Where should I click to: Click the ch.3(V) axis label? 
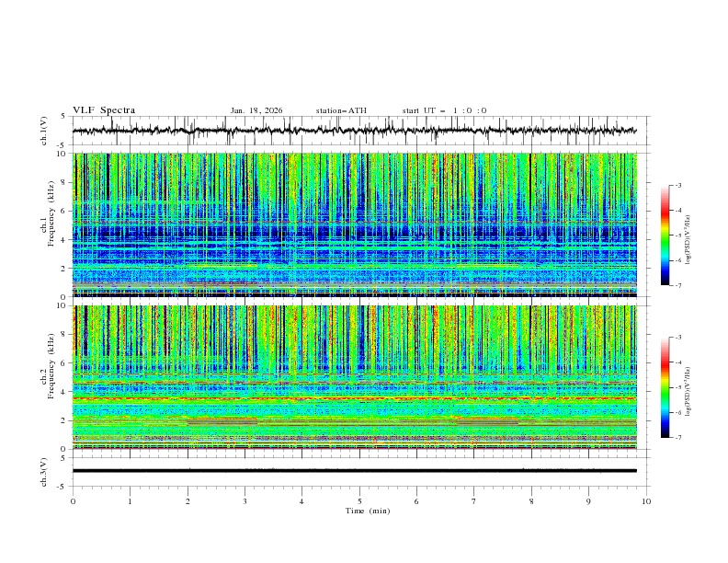point(44,472)
